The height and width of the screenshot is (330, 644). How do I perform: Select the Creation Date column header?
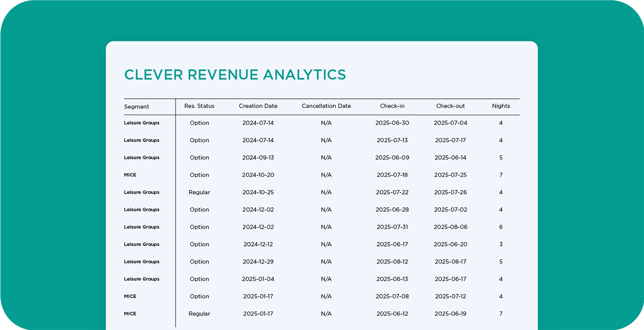pyautogui.click(x=258, y=106)
